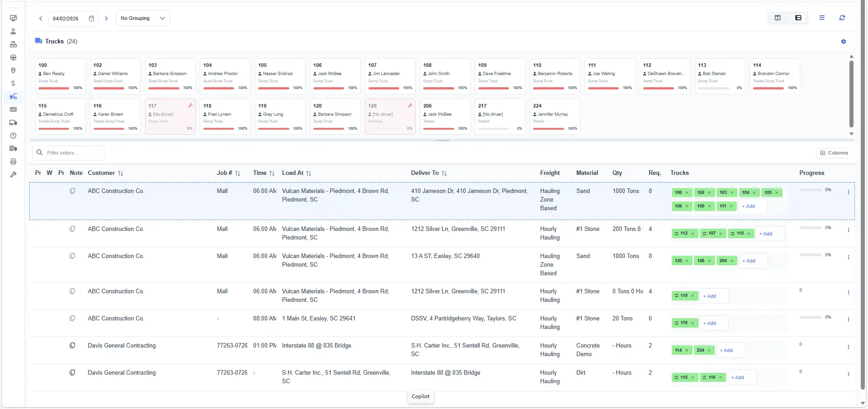
Task: Toggle the horizontal split layout view
Action: pyautogui.click(x=798, y=18)
